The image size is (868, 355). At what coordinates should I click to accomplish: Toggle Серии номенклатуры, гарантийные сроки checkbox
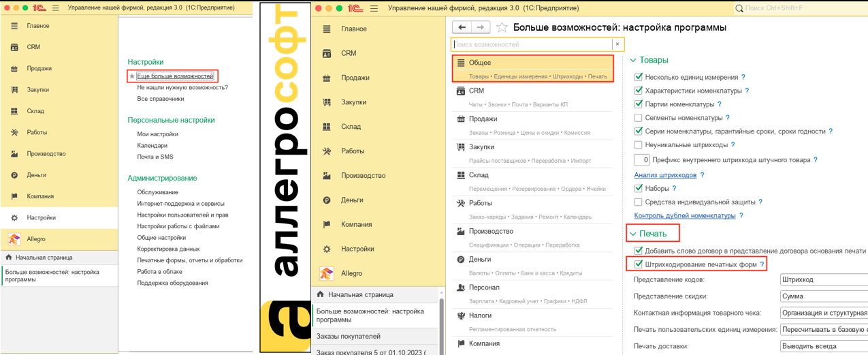[638, 132]
